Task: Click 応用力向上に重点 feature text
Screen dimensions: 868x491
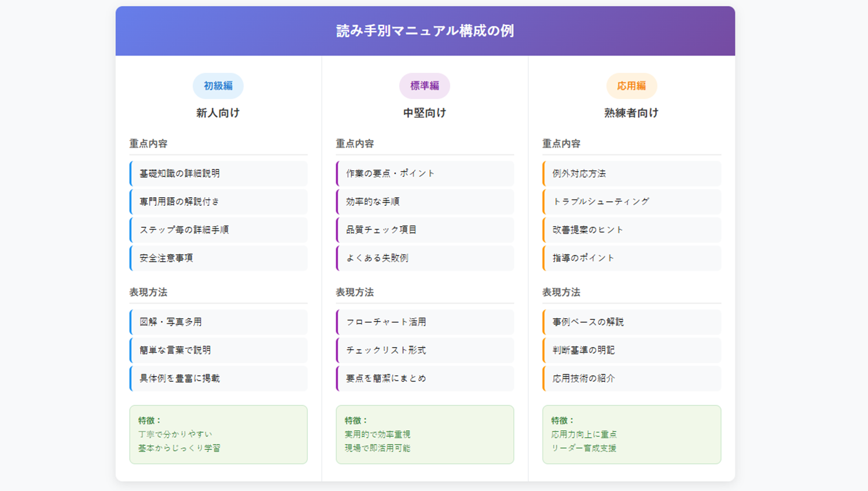Action: 584,434
